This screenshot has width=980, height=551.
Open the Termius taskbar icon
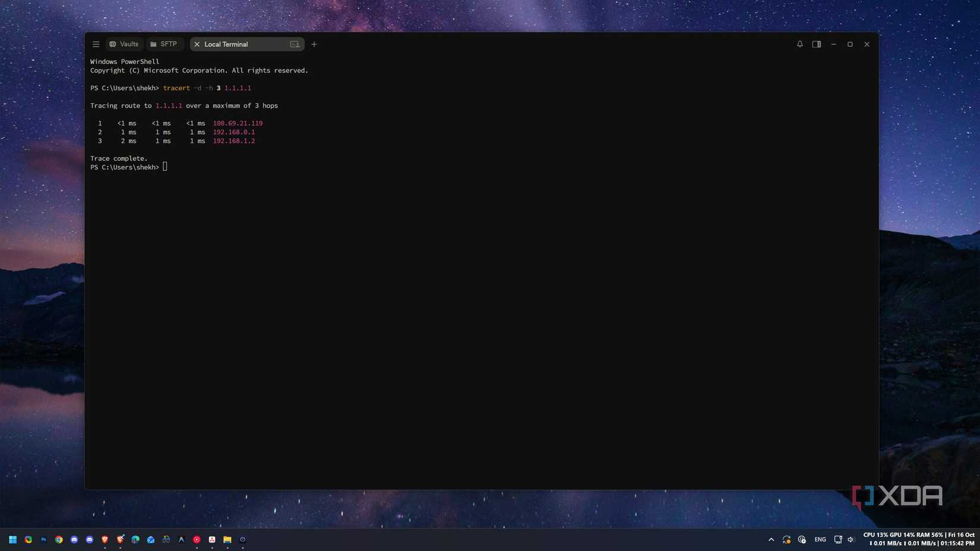[x=243, y=540]
